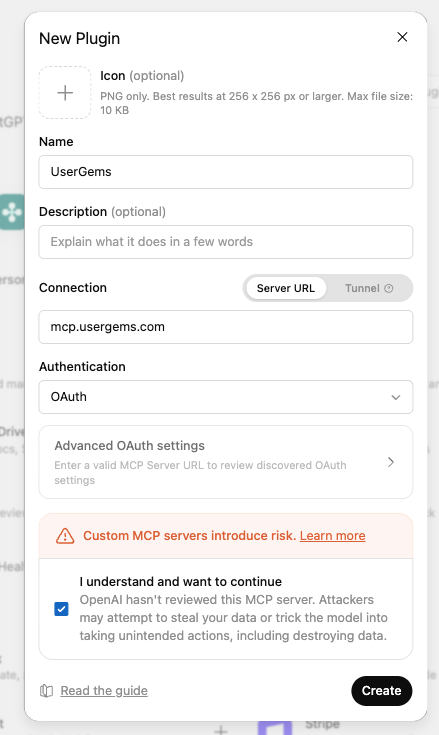Click the purple Stripe icon behind the dialog
Image resolution: width=439 pixels, height=735 pixels.
tap(275, 728)
